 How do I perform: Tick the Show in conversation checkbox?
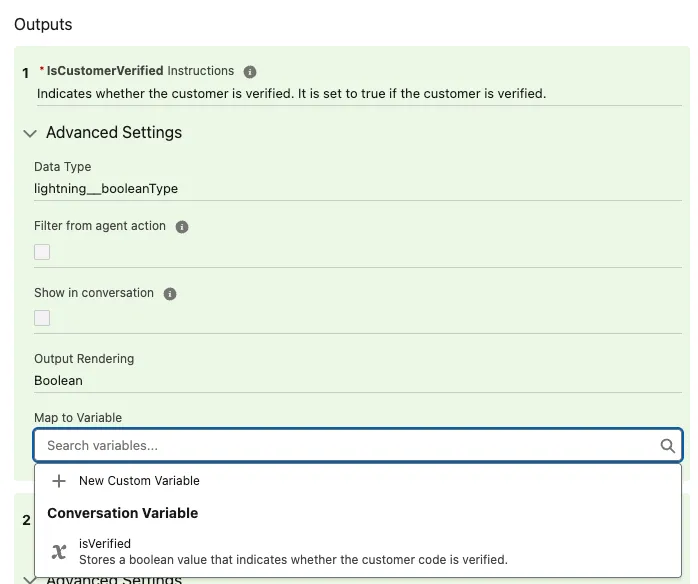point(42,318)
